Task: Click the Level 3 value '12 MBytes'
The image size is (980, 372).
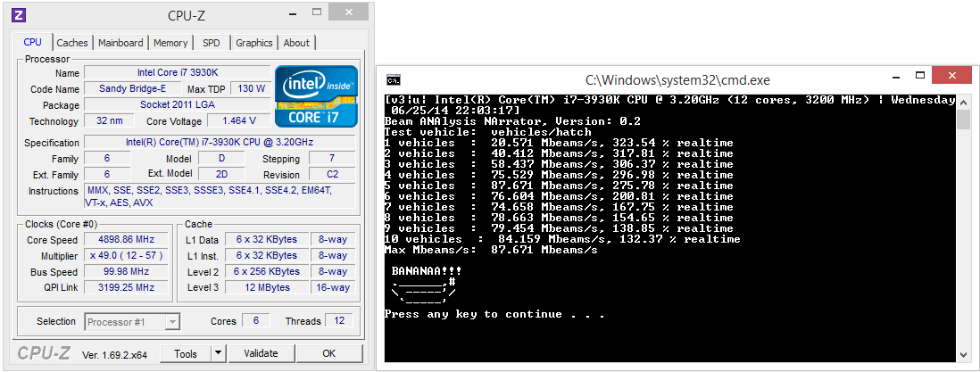Action: point(267,287)
